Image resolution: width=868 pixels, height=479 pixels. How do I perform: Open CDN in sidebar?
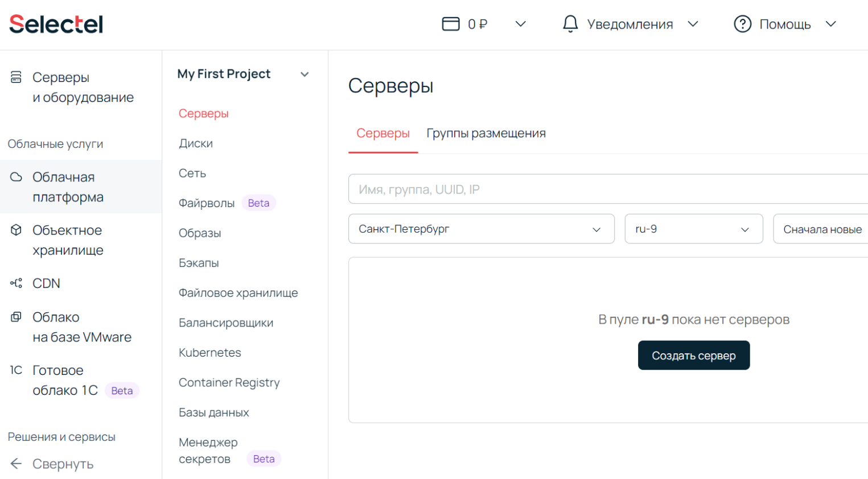46,283
